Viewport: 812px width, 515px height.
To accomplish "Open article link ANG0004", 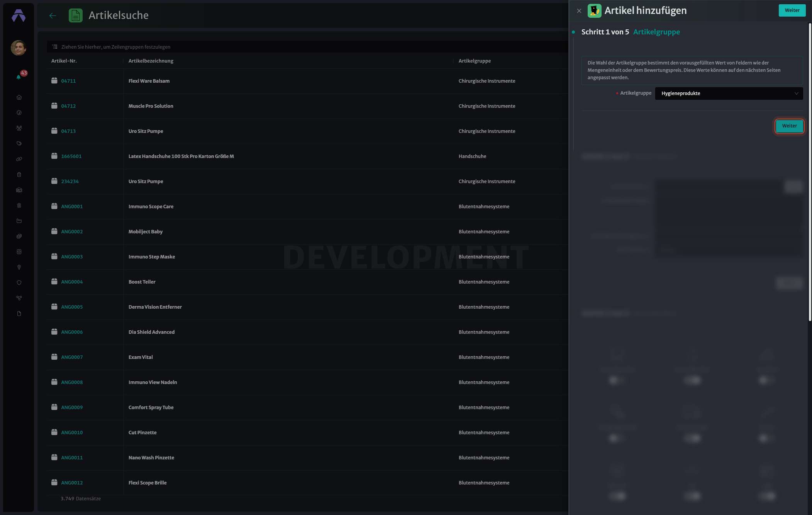I will [x=72, y=282].
